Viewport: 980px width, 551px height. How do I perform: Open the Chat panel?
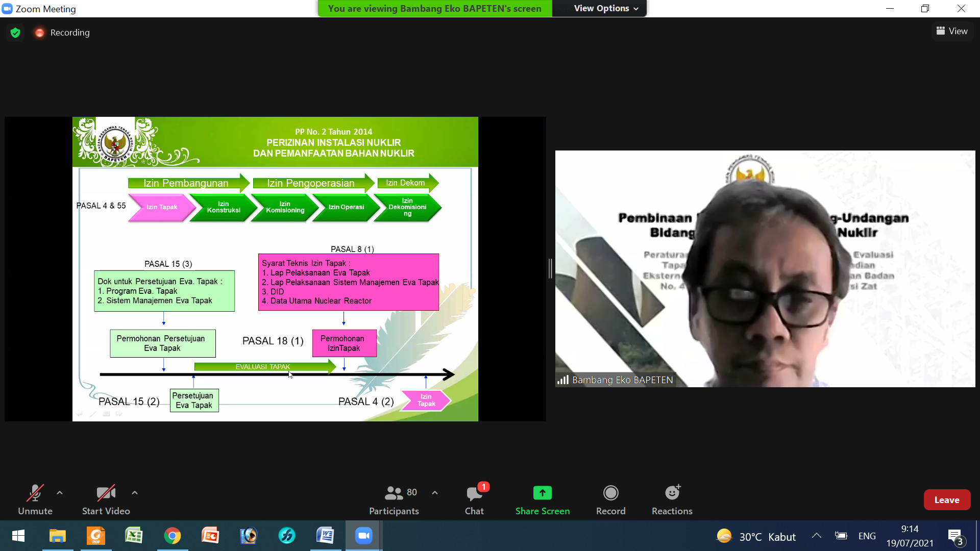475,499
